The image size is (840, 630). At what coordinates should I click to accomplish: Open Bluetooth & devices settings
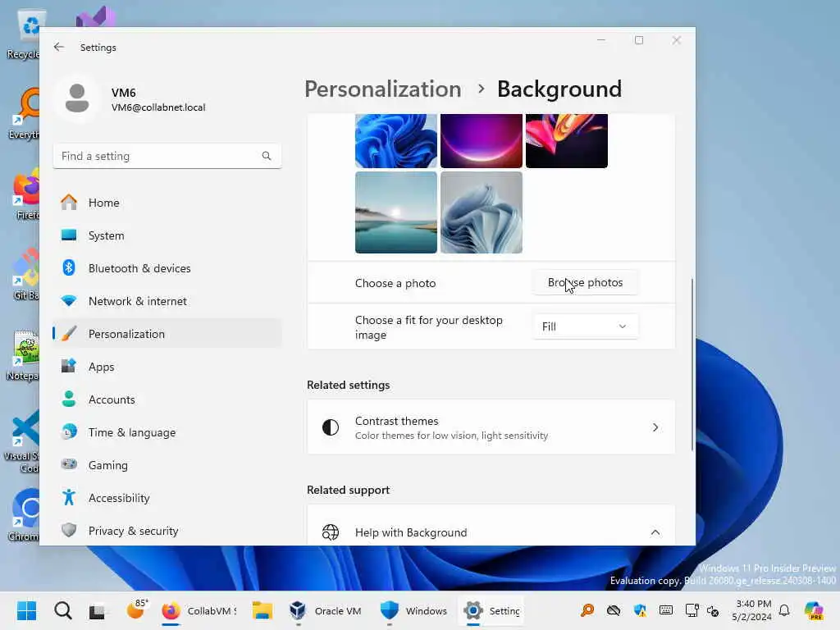click(x=167, y=268)
